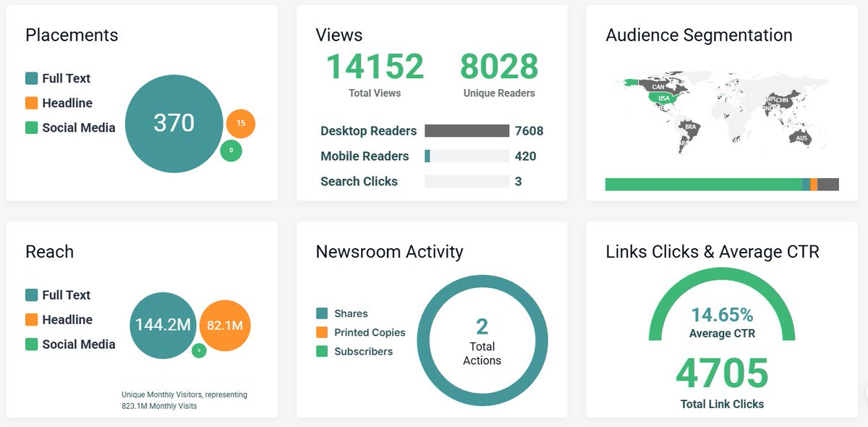Click the teal Full Text swatch in Placements legend

[31, 78]
